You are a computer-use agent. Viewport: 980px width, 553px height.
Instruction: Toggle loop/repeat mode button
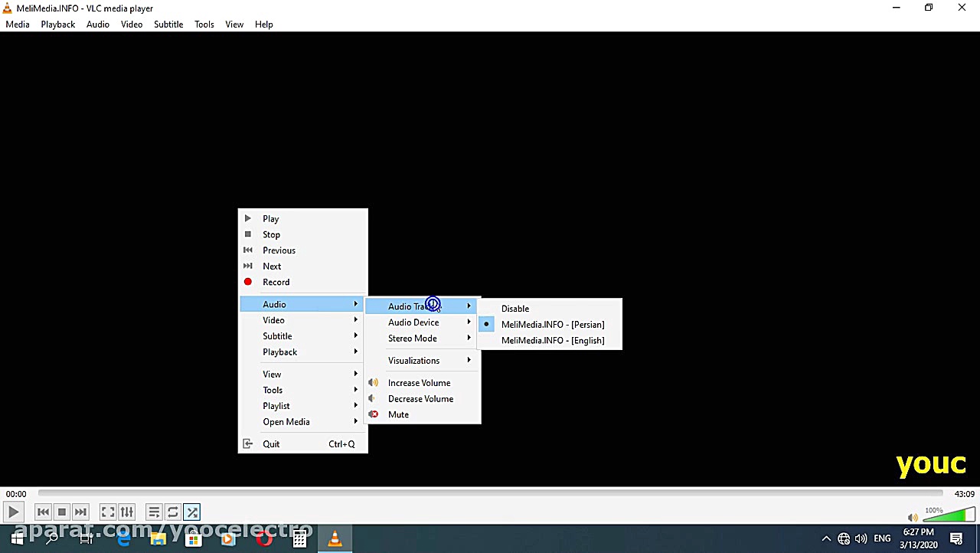(173, 512)
